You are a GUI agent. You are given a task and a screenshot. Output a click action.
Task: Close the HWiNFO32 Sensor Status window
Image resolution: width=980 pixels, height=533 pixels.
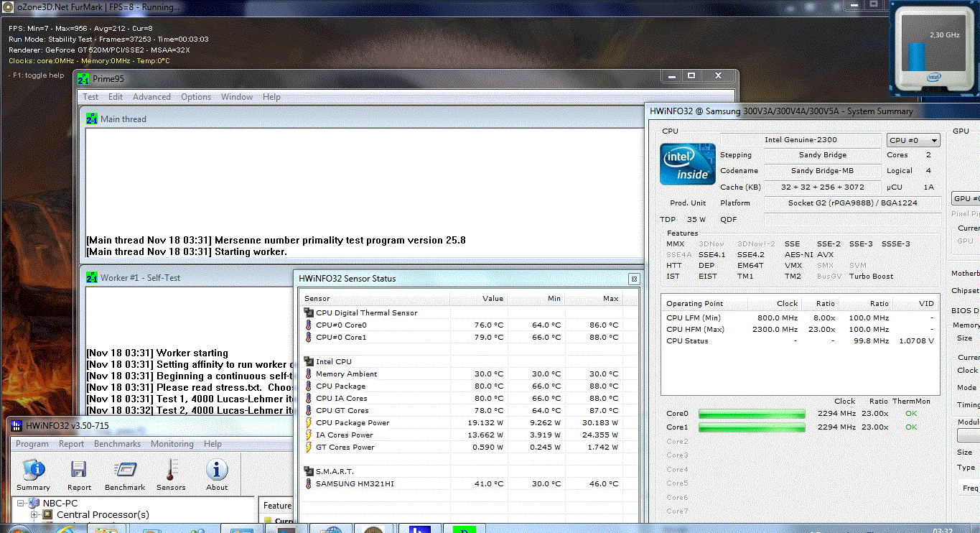[634, 279]
